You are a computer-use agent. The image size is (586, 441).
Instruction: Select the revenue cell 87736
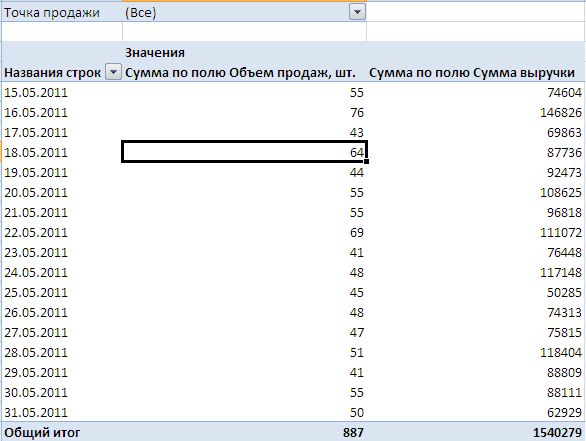coord(475,152)
